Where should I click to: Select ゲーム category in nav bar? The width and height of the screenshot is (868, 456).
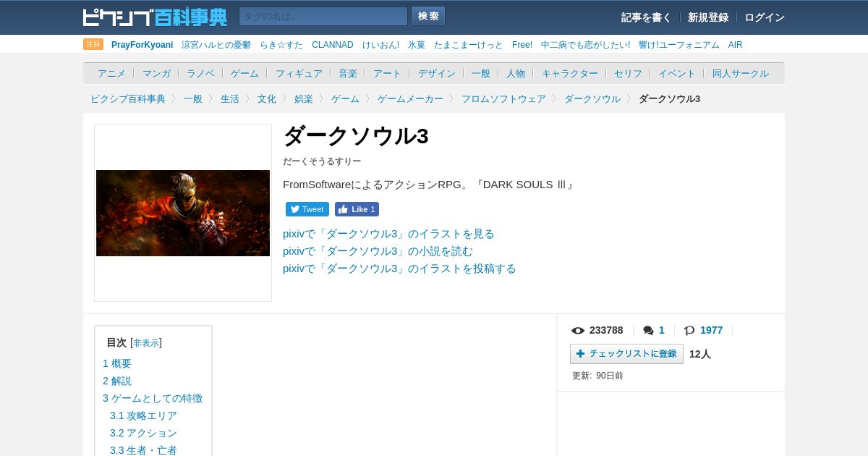pos(244,73)
